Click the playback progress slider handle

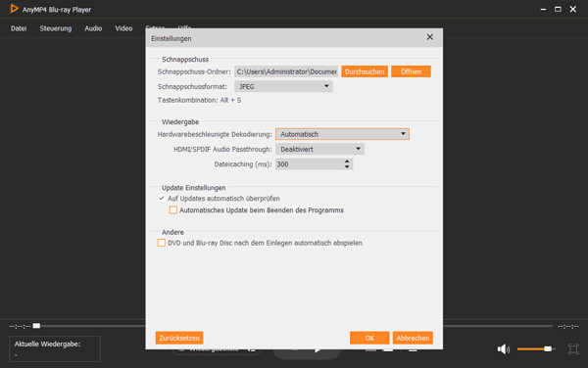click(36, 326)
